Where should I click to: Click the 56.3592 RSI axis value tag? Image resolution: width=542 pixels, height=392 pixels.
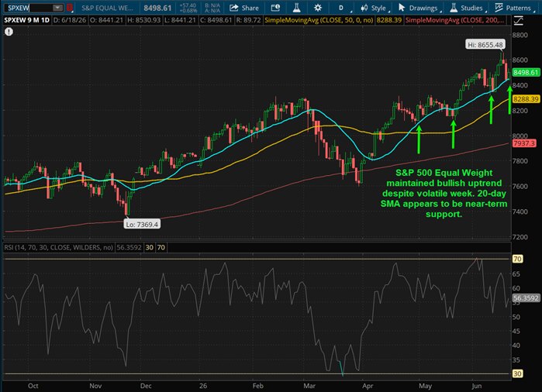(x=526, y=297)
